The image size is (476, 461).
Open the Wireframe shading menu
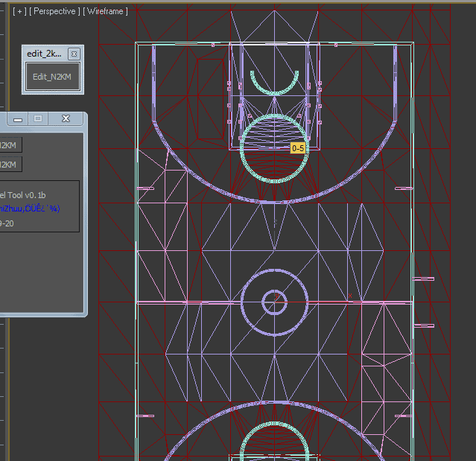(105, 11)
